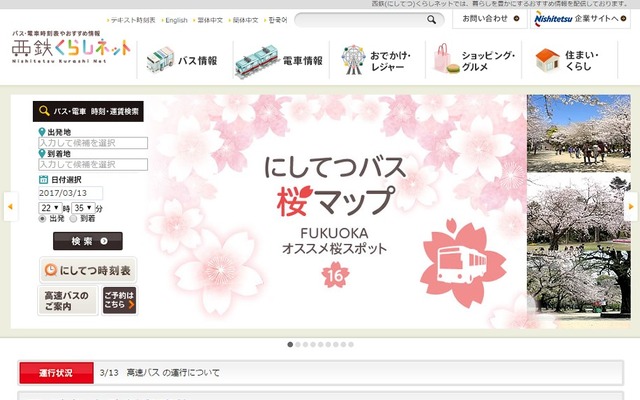Go to the 西鉄くらしネット home logo

pos(71,47)
